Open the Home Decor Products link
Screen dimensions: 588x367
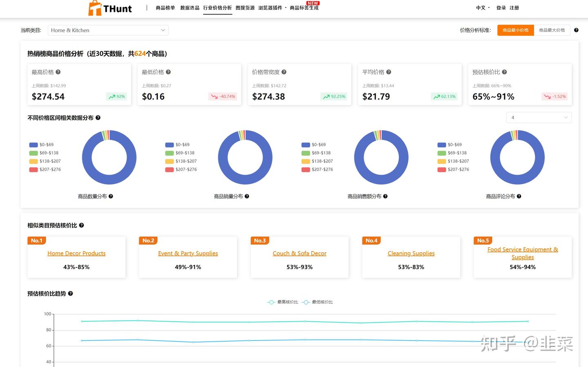[76, 253]
